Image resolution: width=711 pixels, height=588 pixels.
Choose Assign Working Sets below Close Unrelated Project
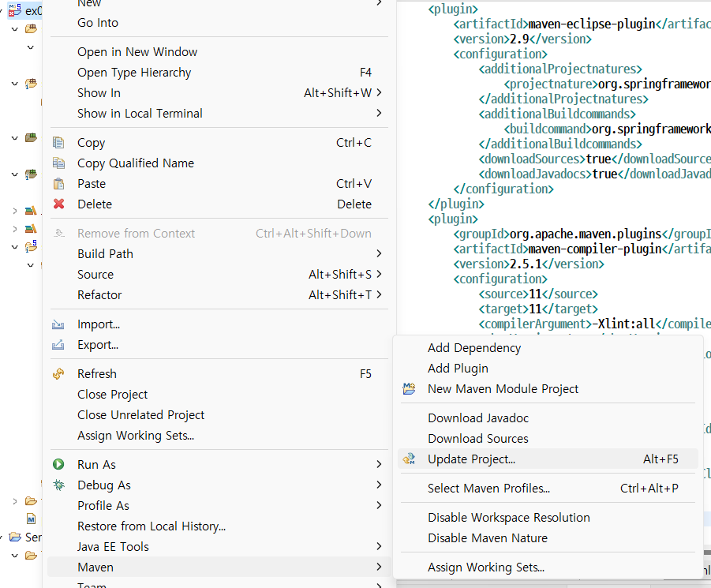coord(136,436)
